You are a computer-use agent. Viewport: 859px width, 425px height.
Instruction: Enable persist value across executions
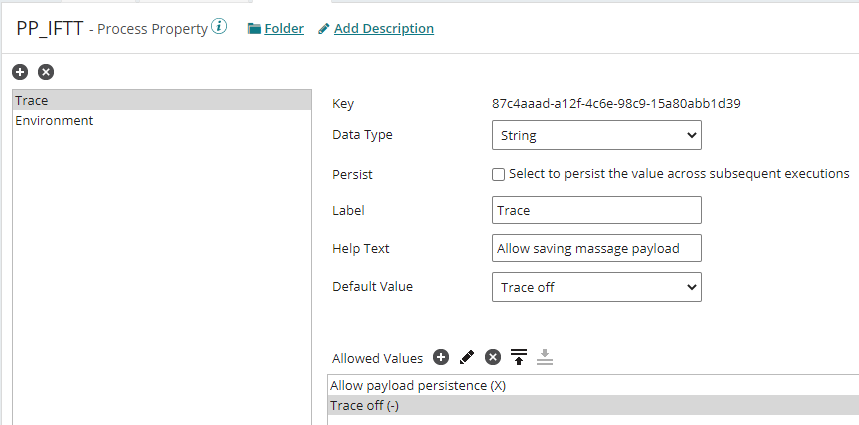[499, 174]
